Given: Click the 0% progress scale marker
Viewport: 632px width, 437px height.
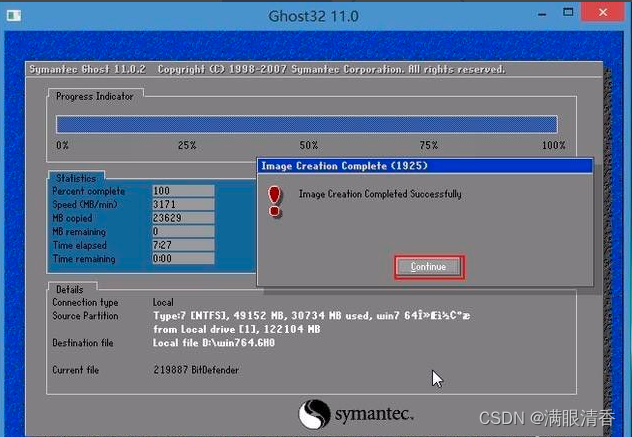Looking at the screenshot, I should point(62,145).
